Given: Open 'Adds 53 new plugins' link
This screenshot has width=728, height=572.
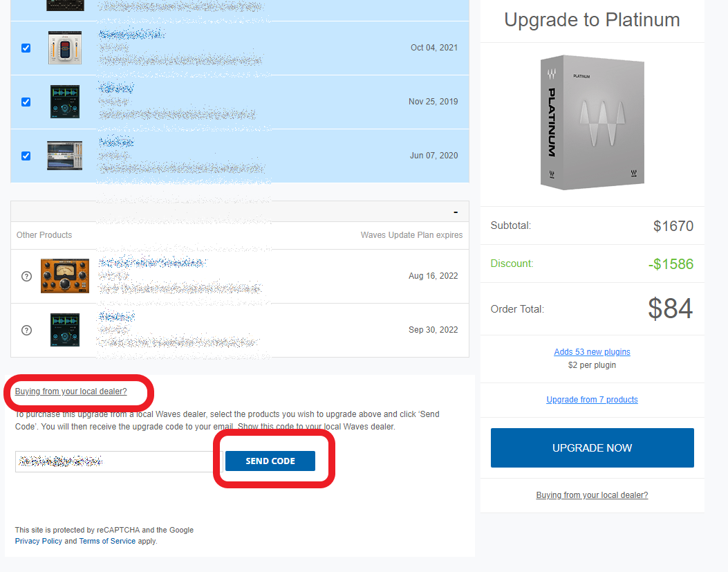Looking at the screenshot, I should point(592,352).
